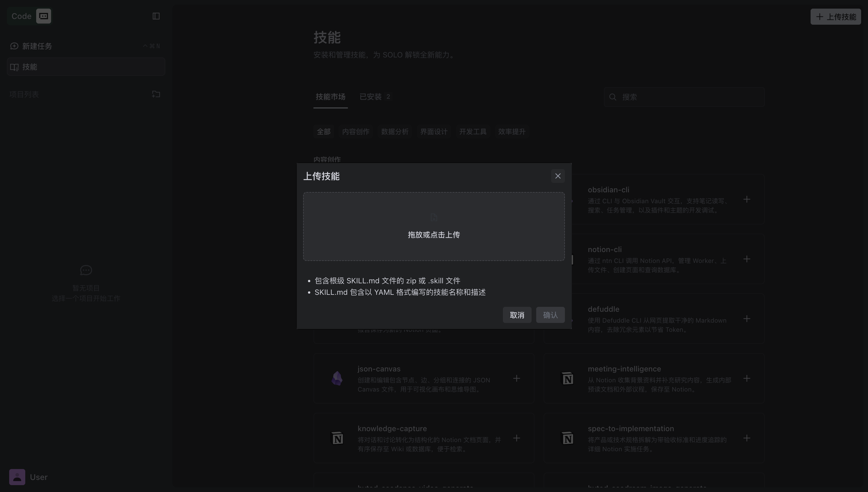The image size is (868, 492).
Task: Click the 上传技能 button at top right
Action: 836,17
